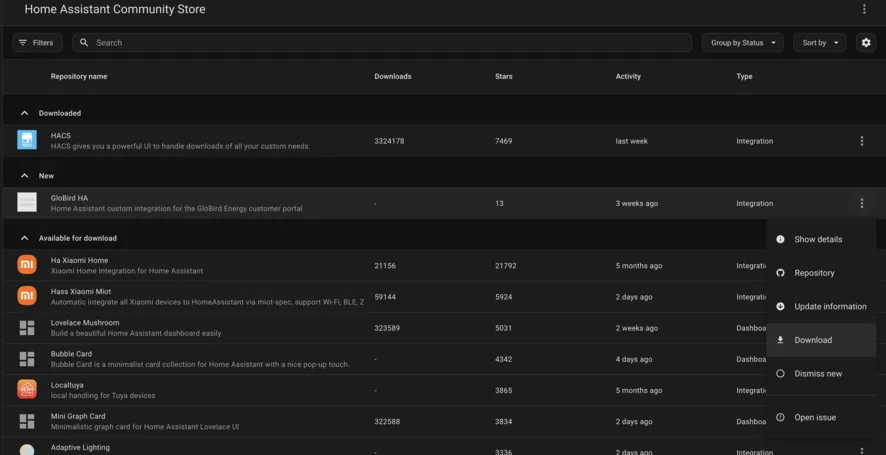Select Show details from the menu

tap(820, 239)
